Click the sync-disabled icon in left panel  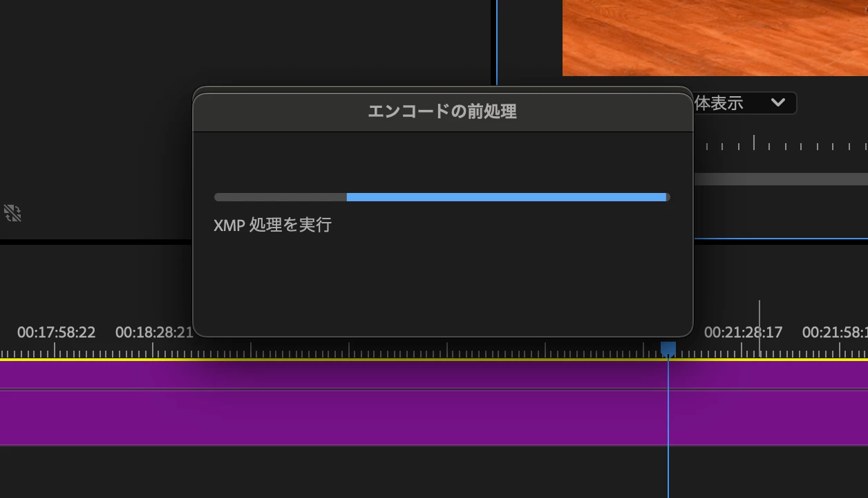tap(12, 213)
